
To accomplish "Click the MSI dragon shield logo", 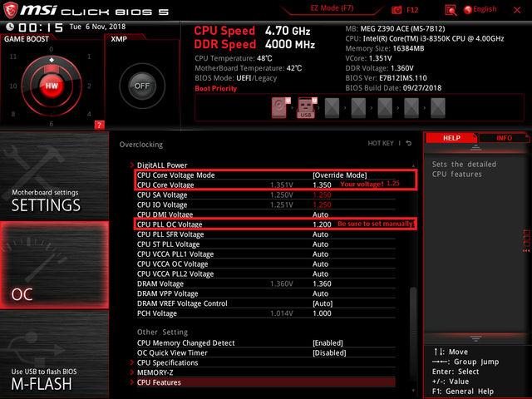I will pos(10,10).
